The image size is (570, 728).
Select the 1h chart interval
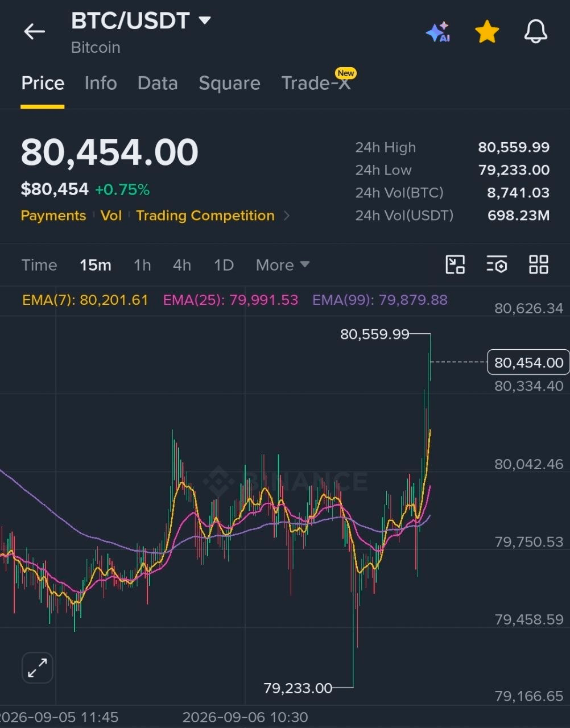tap(142, 265)
